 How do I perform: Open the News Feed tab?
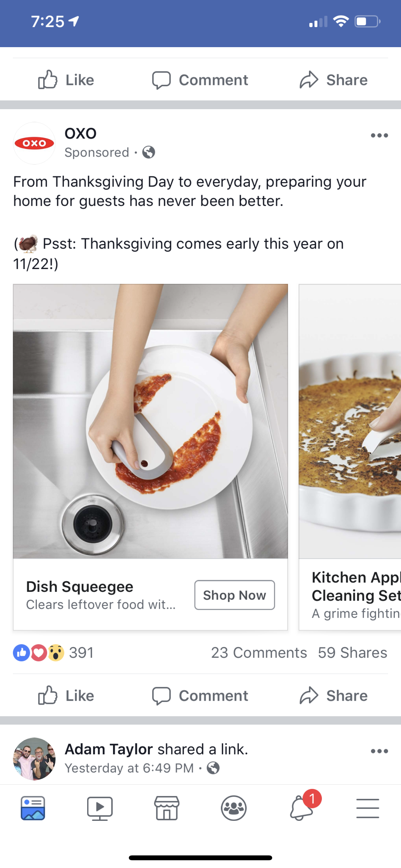coord(33,808)
